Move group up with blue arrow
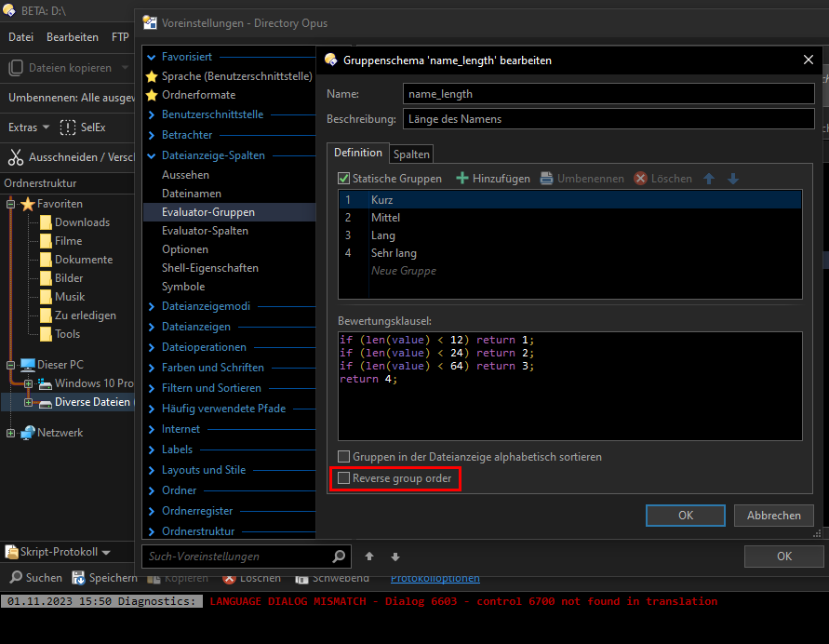 click(x=709, y=179)
